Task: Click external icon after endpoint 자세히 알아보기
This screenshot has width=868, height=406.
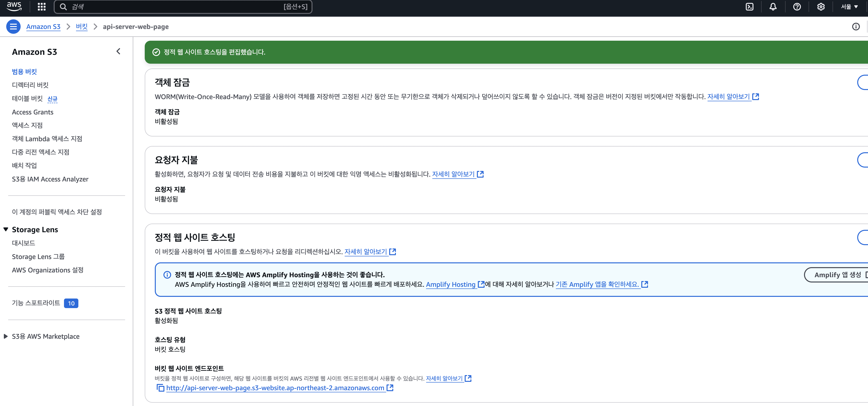Action: pyautogui.click(x=468, y=378)
